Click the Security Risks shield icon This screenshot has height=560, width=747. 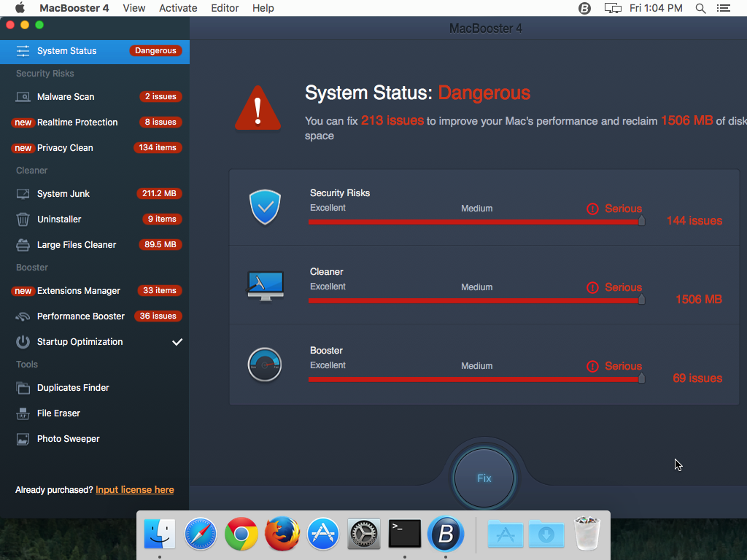[x=265, y=207]
